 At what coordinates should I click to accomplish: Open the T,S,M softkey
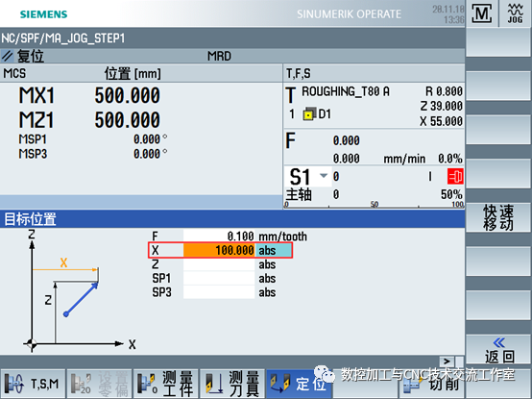tap(33, 384)
